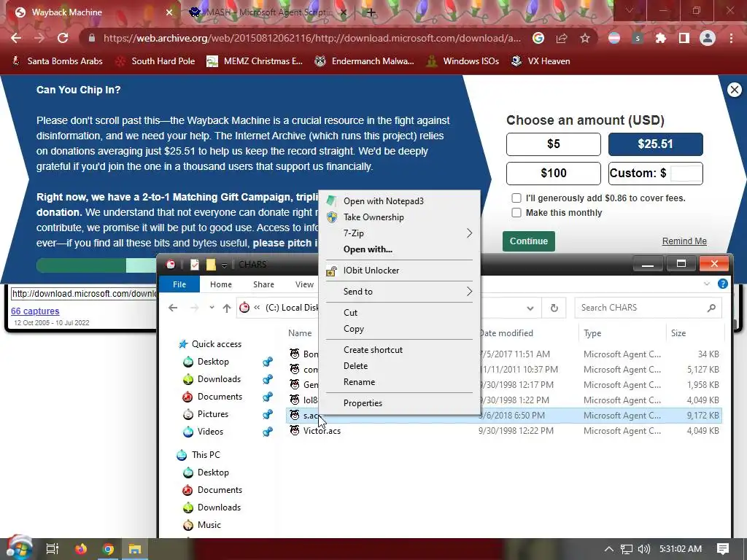Viewport: 747px width, 560px height.
Task: Check the add $0.86 to cover fees box
Action: tap(516, 198)
